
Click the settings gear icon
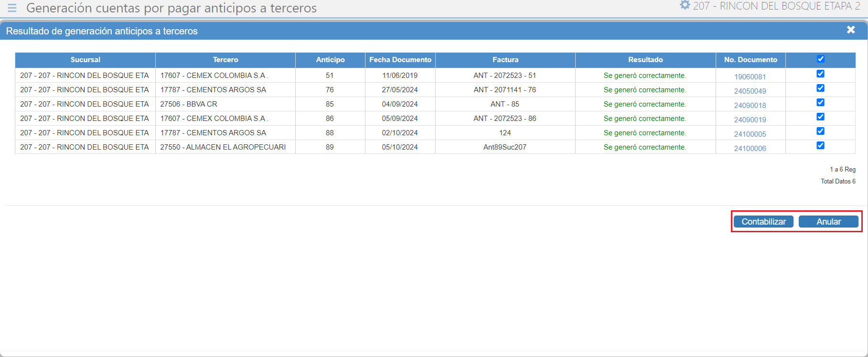click(685, 5)
